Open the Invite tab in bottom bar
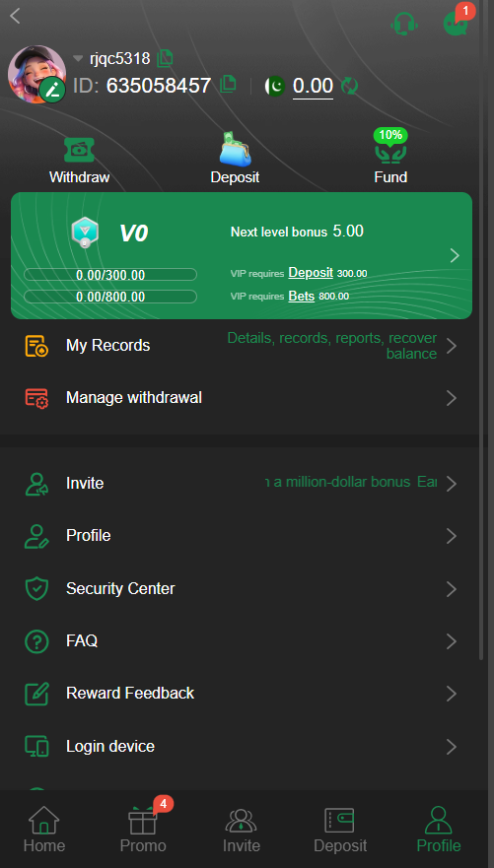This screenshot has width=494, height=868. pos(242,830)
